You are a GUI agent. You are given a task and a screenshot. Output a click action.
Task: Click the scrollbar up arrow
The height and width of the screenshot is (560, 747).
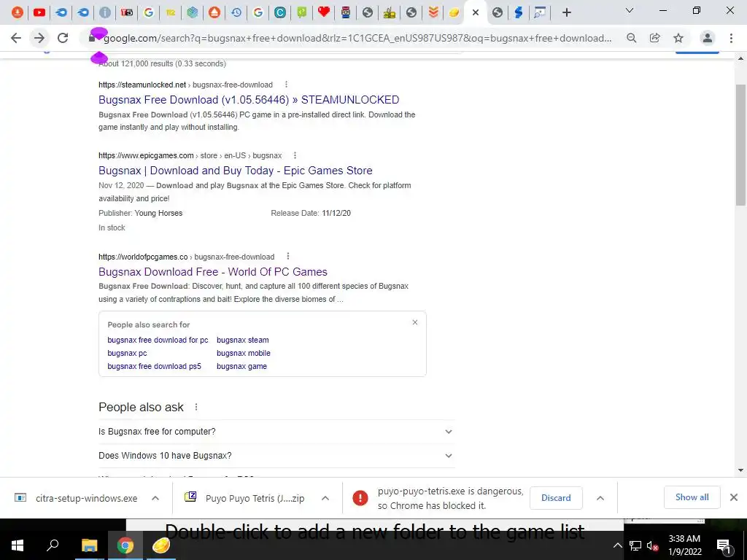(740, 58)
